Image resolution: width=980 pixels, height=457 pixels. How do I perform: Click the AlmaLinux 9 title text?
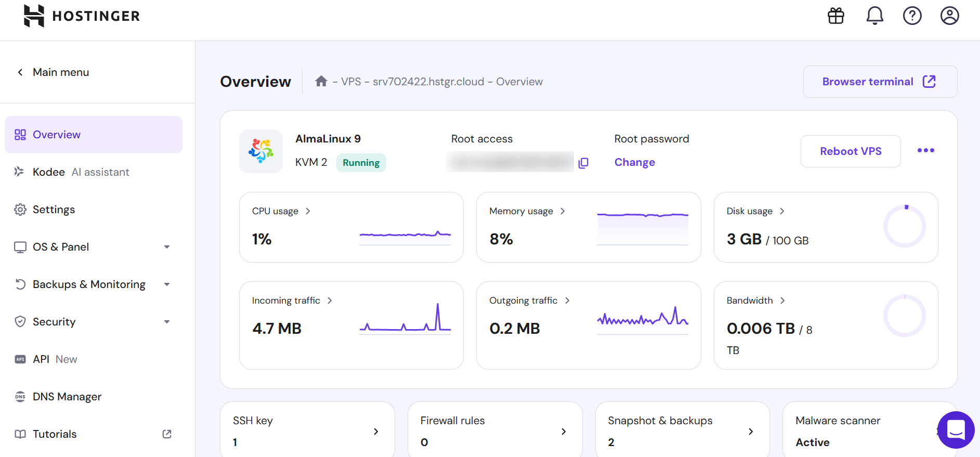328,139
